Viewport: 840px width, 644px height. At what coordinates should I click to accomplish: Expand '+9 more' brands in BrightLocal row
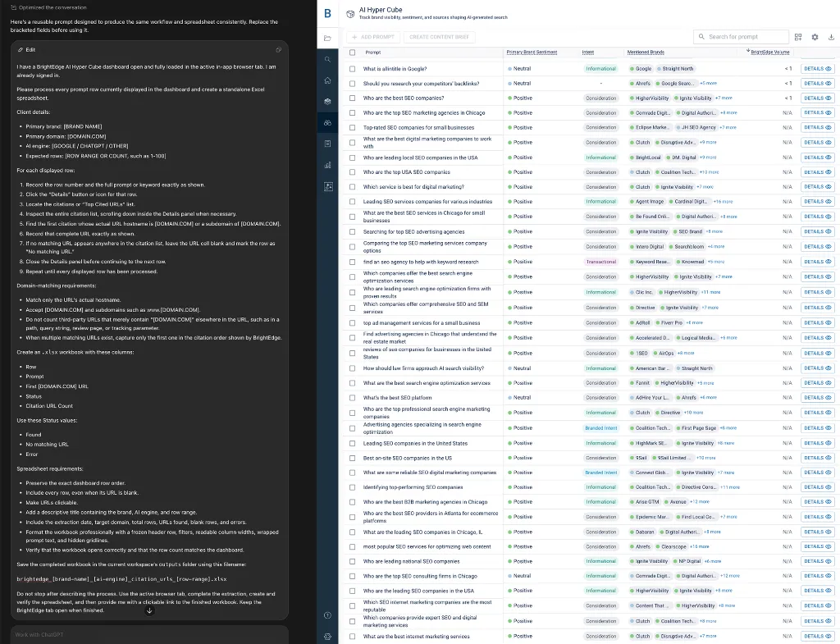click(708, 158)
